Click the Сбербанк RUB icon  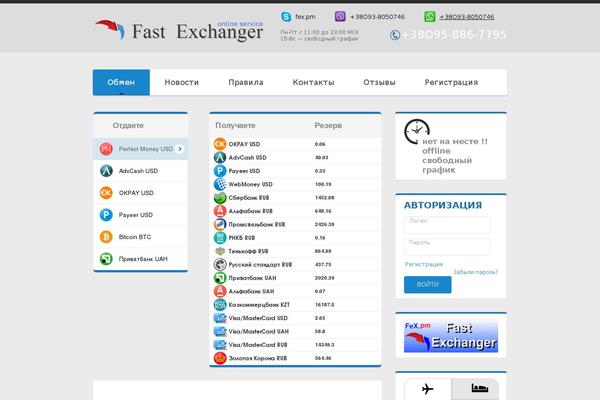(x=220, y=198)
